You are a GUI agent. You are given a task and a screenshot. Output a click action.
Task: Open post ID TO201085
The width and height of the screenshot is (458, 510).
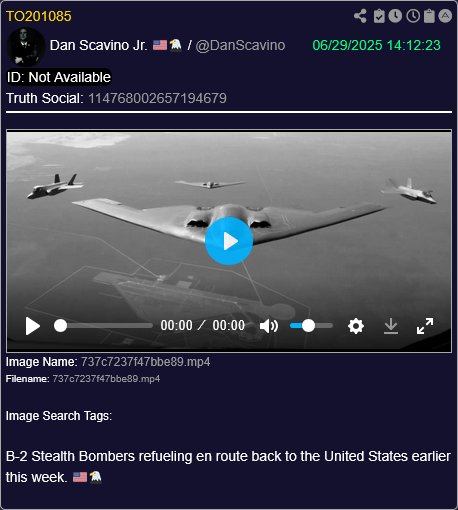point(39,16)
